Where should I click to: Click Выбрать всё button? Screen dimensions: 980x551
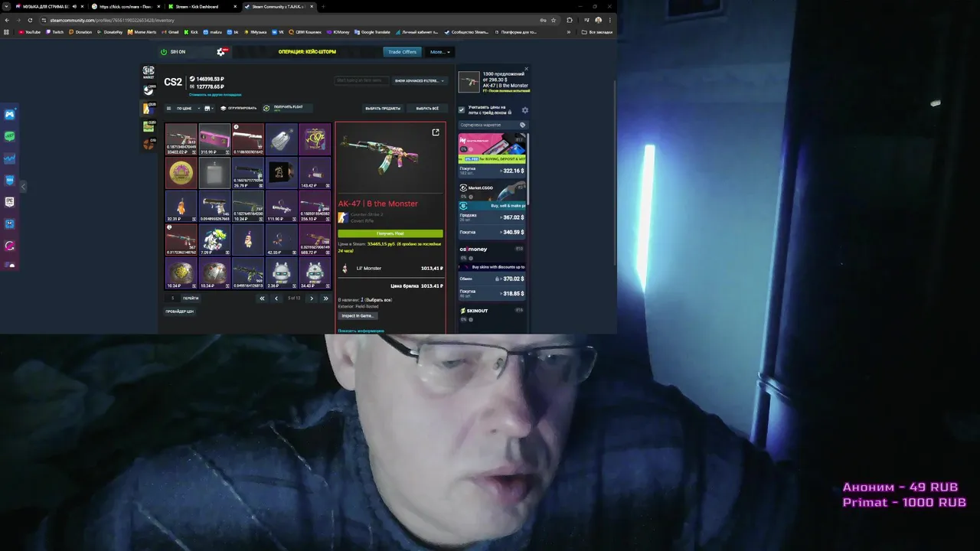pos(427,109)
